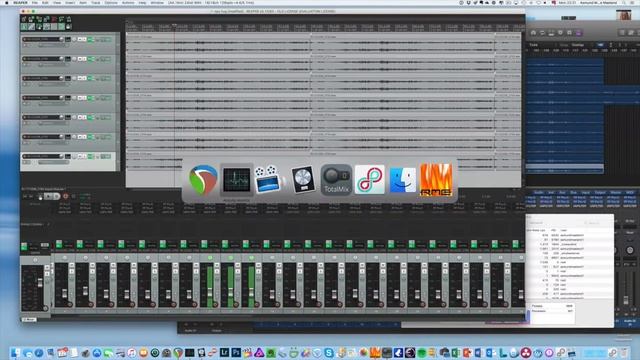Click the master fader in REAPER's mixer
640x360 pixels.
tap(40, 282)
